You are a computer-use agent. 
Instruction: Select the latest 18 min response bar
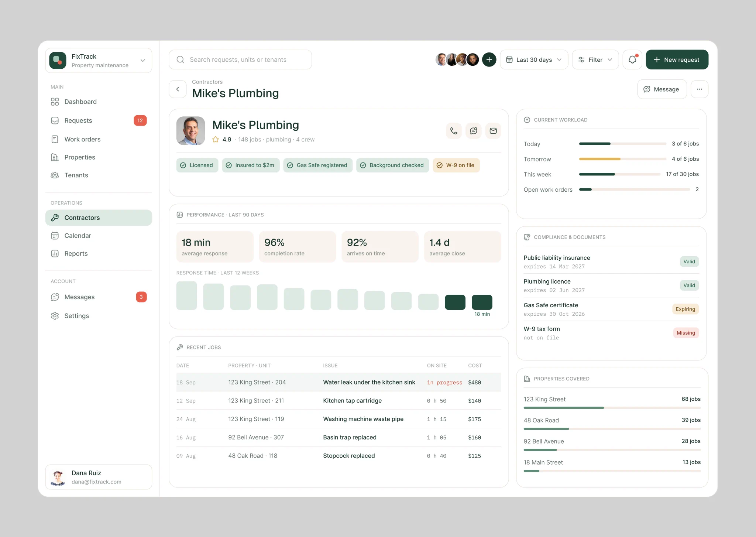[x=482, y=302]
